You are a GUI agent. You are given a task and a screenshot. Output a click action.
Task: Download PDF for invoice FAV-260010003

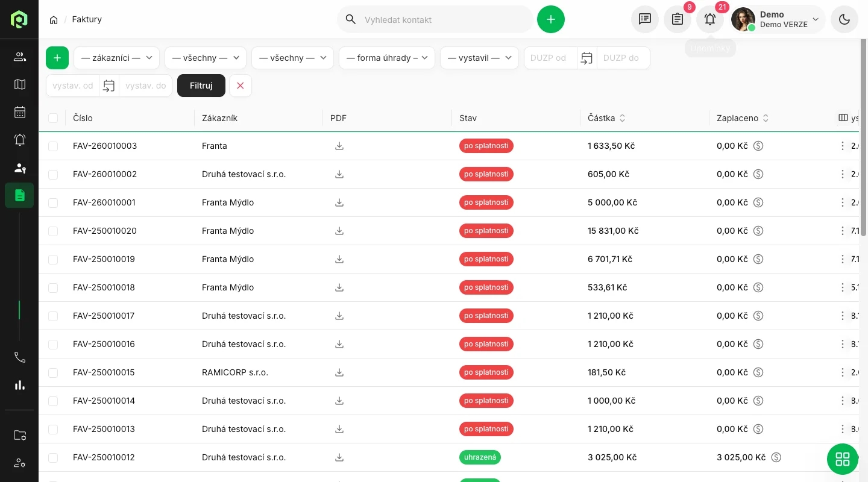coord(339,146)
